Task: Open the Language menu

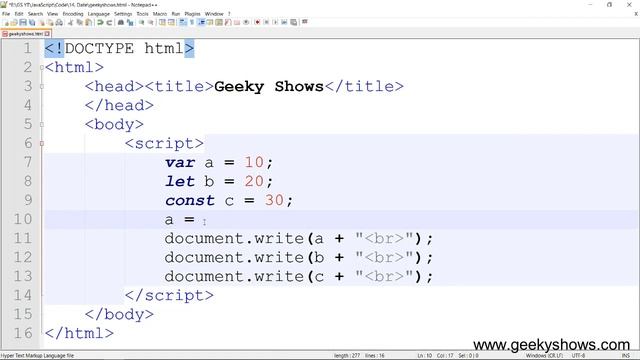Action: pos(99,14)
